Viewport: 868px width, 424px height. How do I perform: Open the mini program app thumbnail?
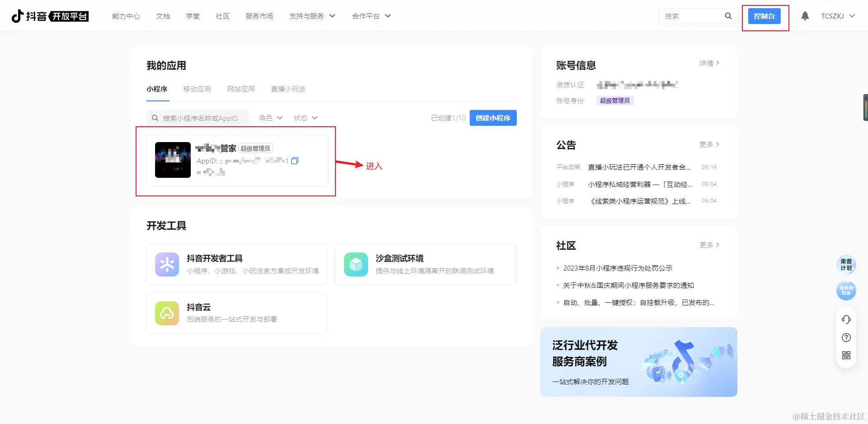tap(173, 160)
